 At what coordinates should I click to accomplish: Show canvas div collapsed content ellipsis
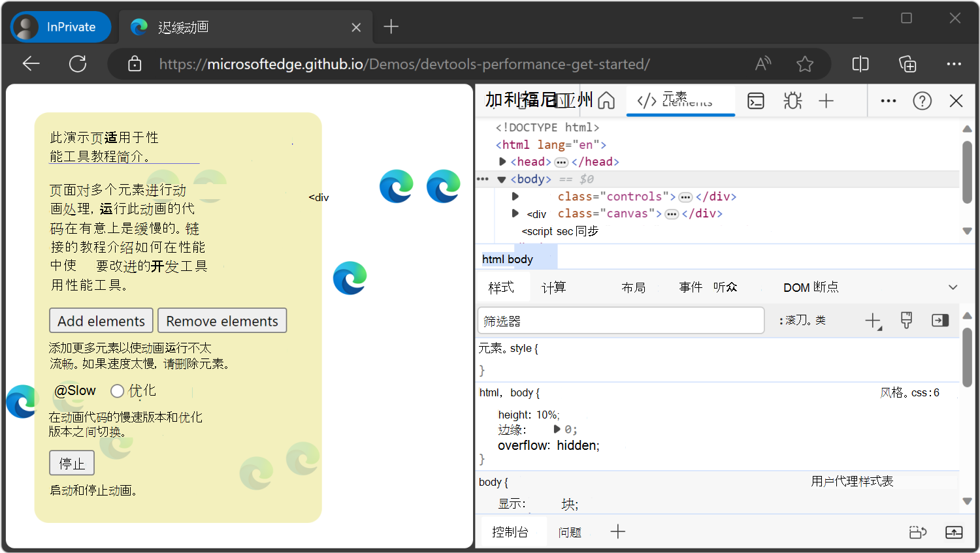click(672, 213)
